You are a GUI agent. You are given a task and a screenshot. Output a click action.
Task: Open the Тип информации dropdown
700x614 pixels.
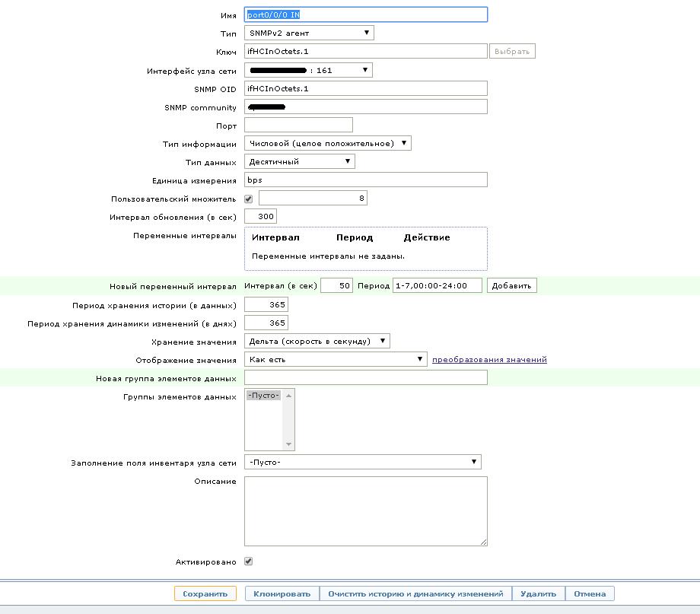pos(328,143)
